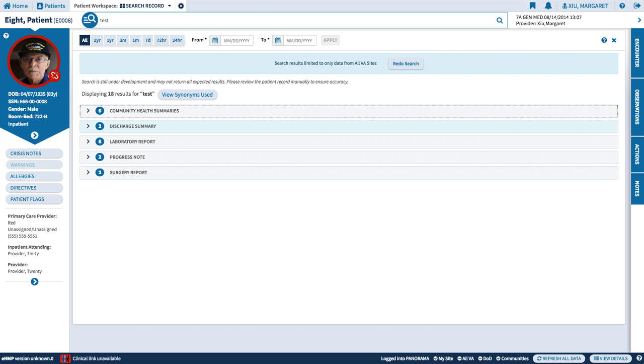
Task: Open the ENCOUNTER side tab
Action: (637, 53)
